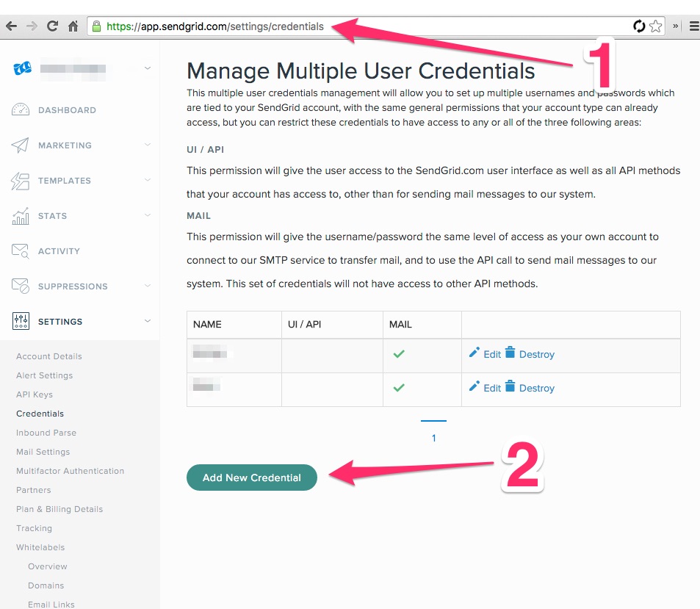
Task: Expand the Suppressions menu chevron
Action: pyautogui.click(x=148, y=286)
